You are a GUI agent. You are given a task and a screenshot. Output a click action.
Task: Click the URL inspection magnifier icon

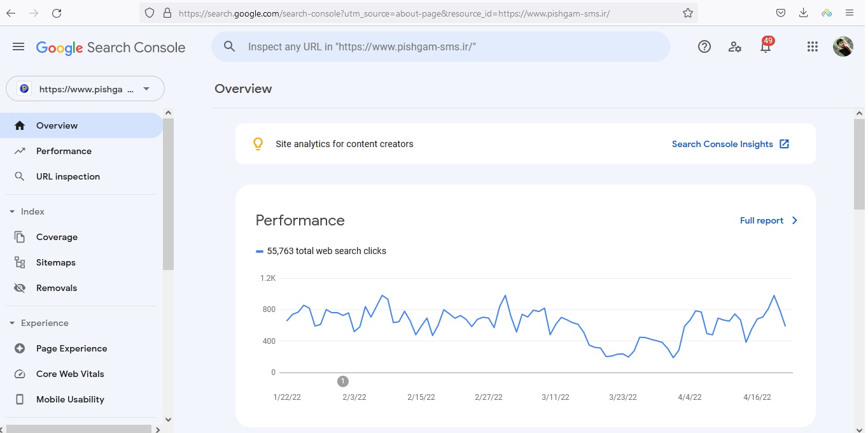20,176
